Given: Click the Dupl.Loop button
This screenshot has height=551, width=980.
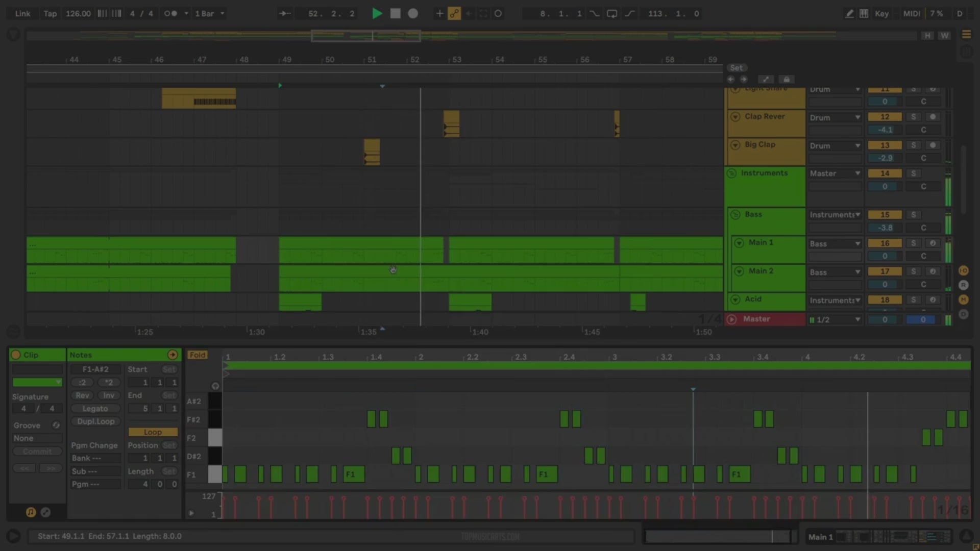Looking at the screenshot, I should click(x=95, y=421).
